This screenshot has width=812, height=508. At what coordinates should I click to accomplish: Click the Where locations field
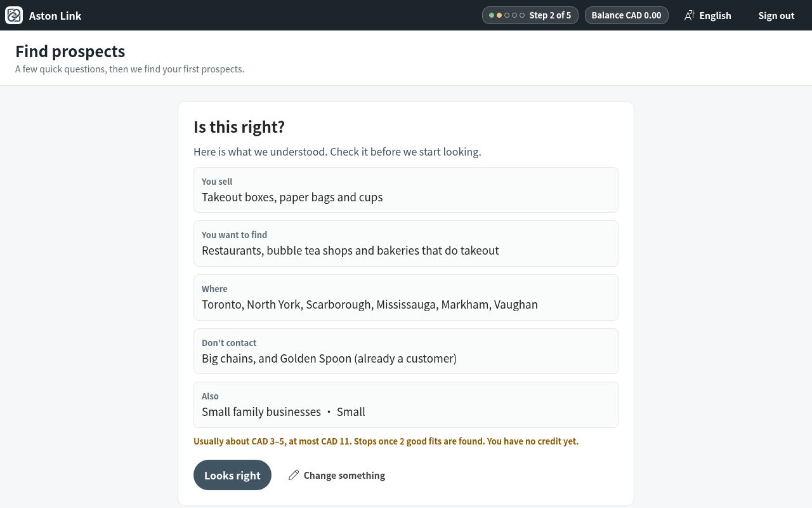406,297
